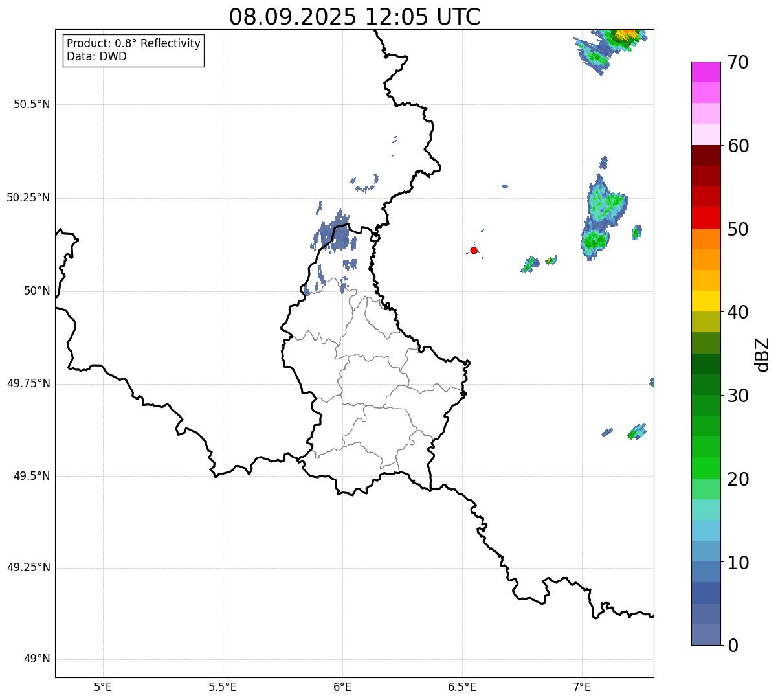Image resolution: width=778 pixels, height=700 pixels.
Task: Click the magenta swatch at top of colorbar
Action: (706, 72)
